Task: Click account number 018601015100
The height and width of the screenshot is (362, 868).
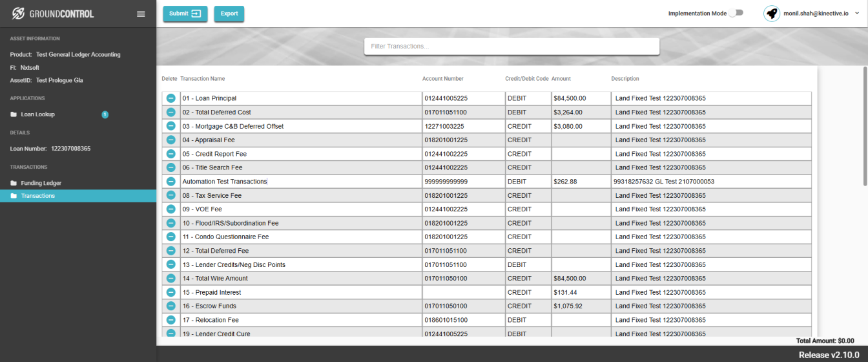Action: pyautogui.click(x=463, y=320)
